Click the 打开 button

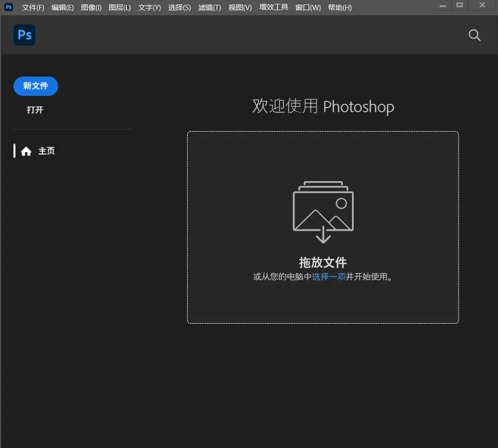(35, 110)
